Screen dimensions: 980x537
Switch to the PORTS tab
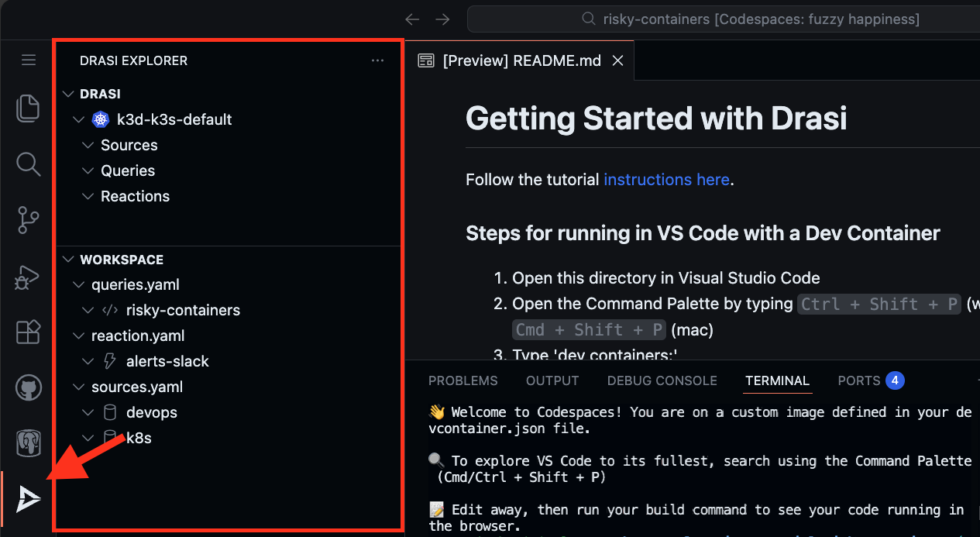[x=859, y=380]
